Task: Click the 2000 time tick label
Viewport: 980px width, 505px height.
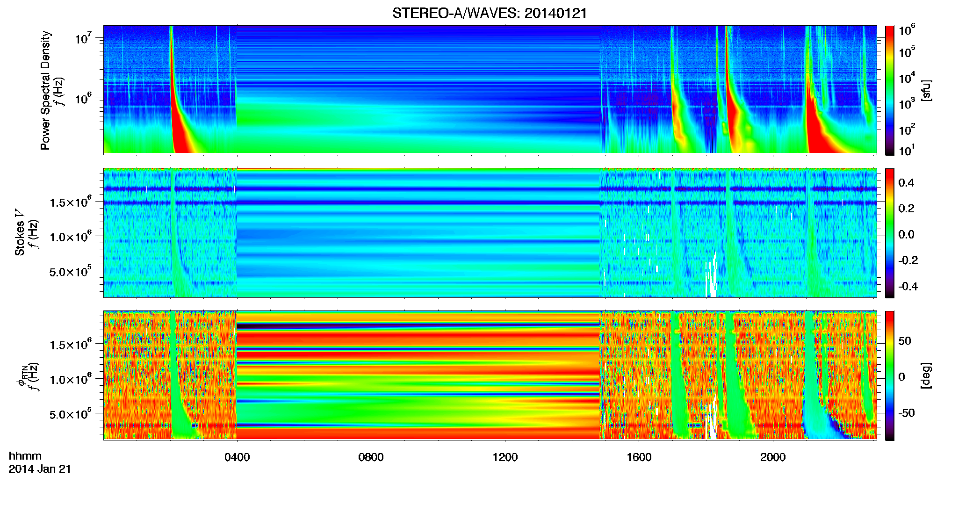Action: click(x=773, y=457)
